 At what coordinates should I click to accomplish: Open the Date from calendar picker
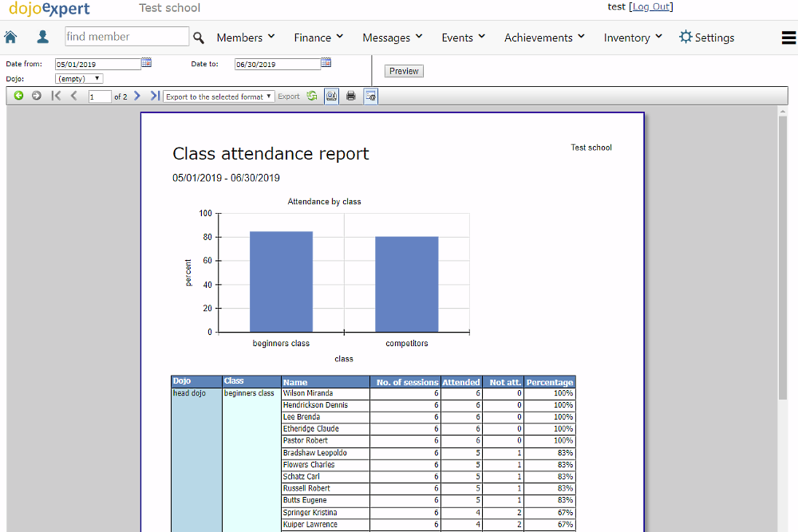click(x=146, y=62)
